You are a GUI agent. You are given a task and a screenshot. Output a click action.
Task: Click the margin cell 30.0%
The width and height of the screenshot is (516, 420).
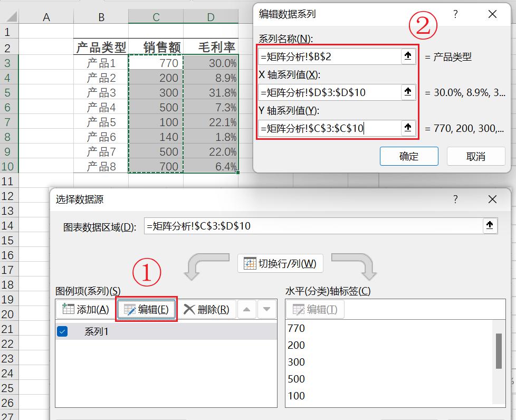pyautogui.click(x=211, y=63)
